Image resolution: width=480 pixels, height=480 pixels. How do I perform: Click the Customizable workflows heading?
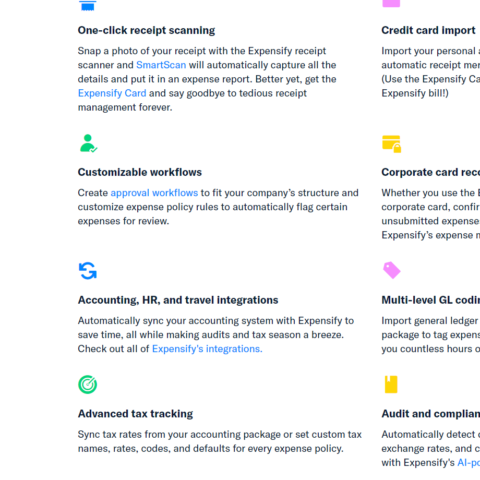click(140, 172)
